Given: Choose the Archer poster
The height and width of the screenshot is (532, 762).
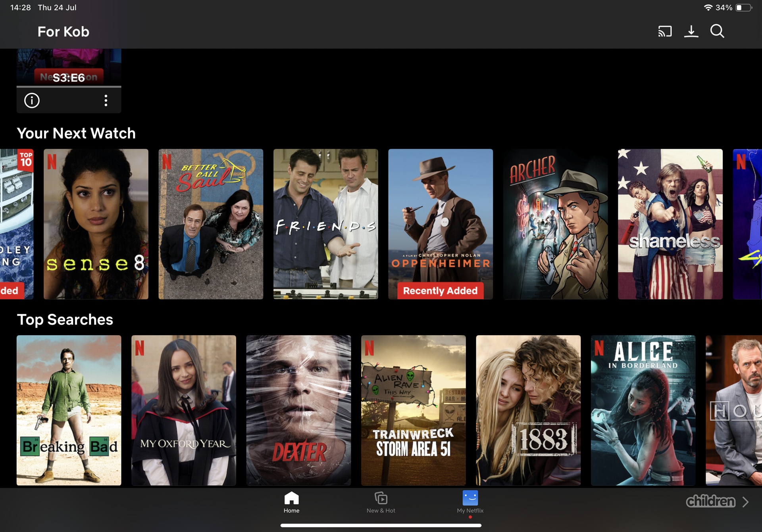Looking at the screenshot, I should [555, 224].
